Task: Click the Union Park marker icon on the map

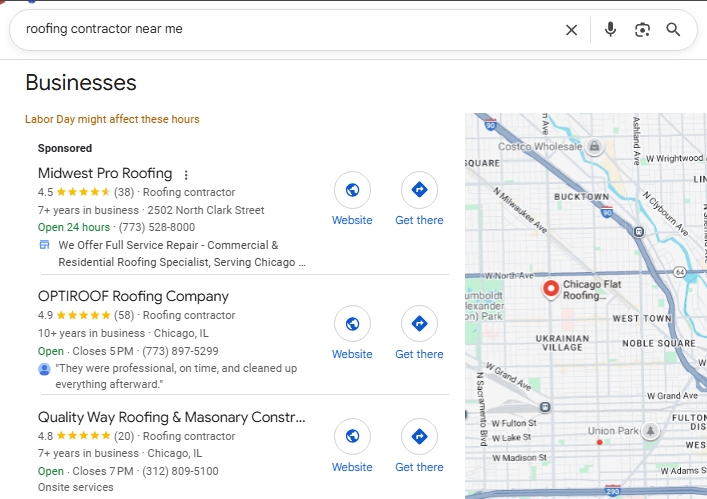Action: [650, 430]
